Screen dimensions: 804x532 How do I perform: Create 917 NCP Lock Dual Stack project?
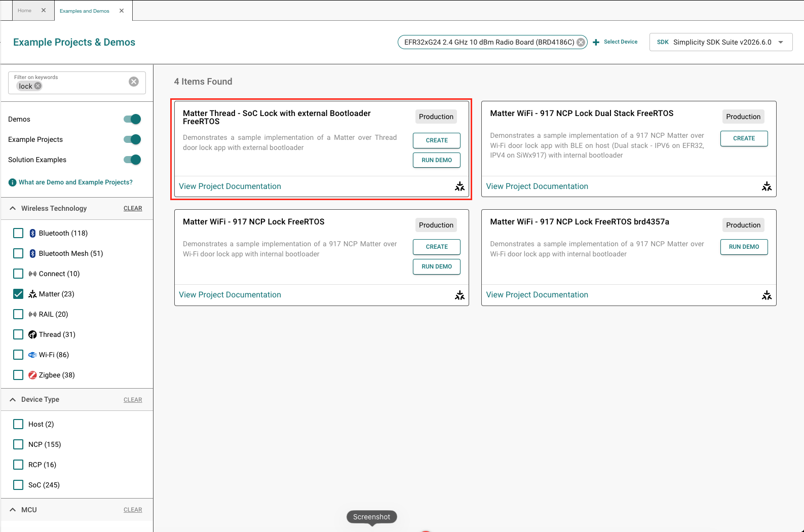coord(744,138)
